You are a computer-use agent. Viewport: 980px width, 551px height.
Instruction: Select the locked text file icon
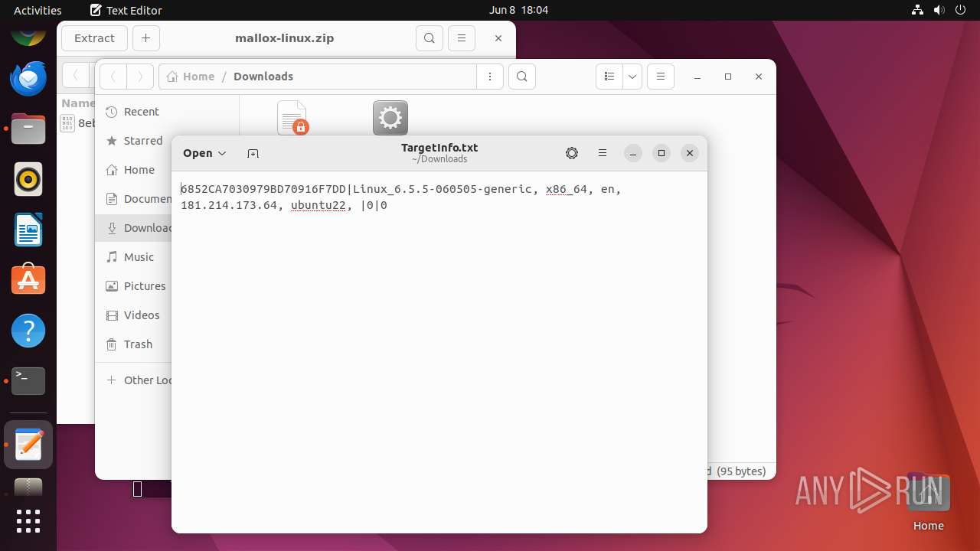pos(292,118)
